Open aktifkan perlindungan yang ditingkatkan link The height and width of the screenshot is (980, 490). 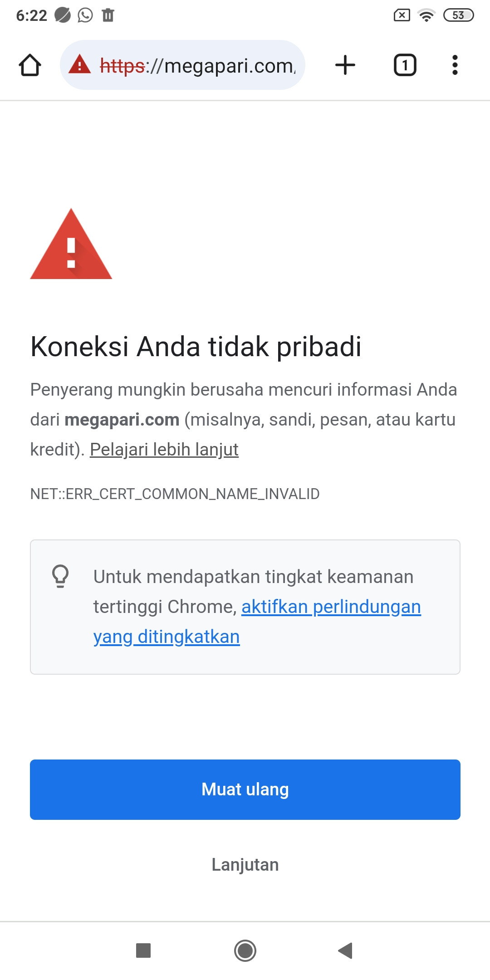257,622
